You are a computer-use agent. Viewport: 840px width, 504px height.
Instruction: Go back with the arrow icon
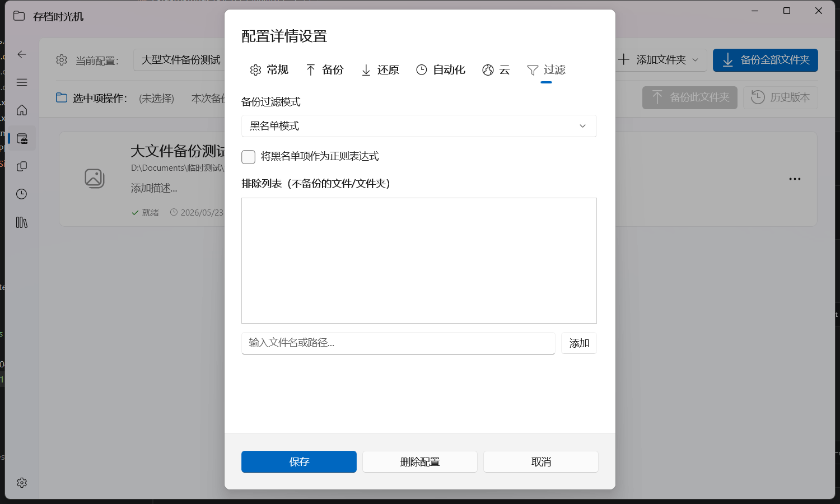coord(22,54)
